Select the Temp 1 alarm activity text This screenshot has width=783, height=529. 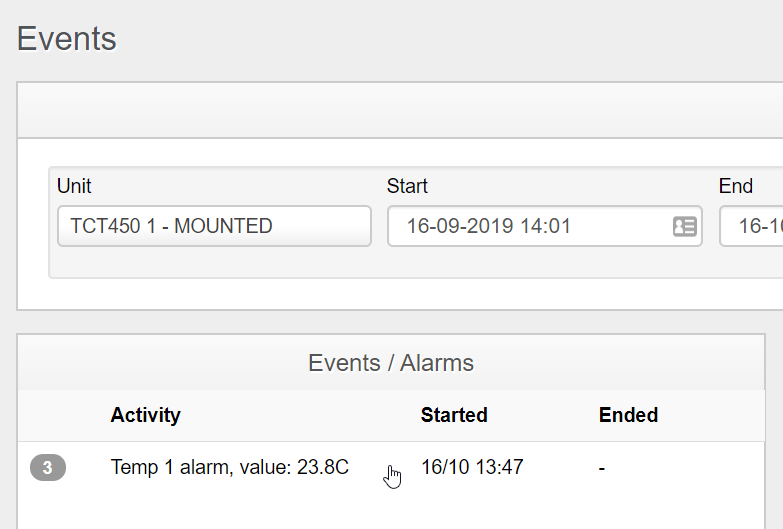(x=230, y=467)
